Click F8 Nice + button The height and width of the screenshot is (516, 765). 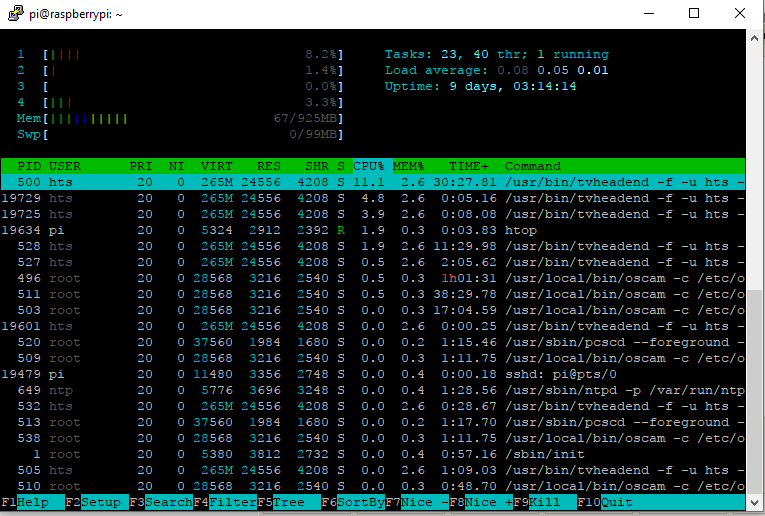(481, 502)
